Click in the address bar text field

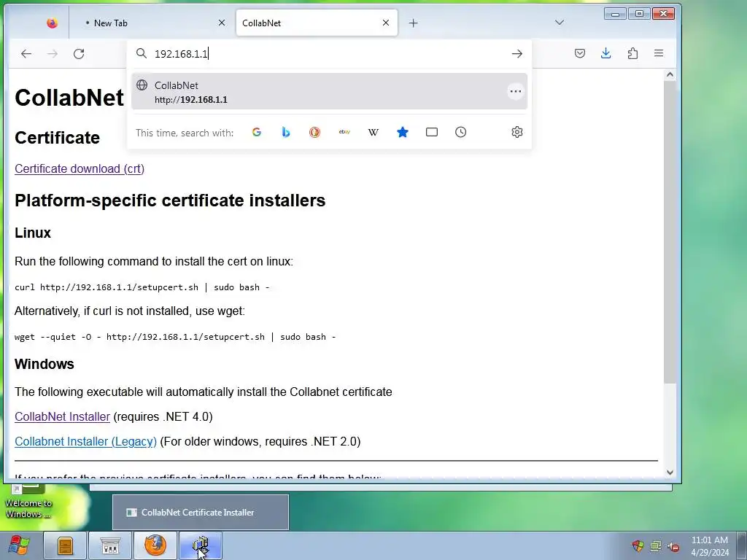point(329,54)
